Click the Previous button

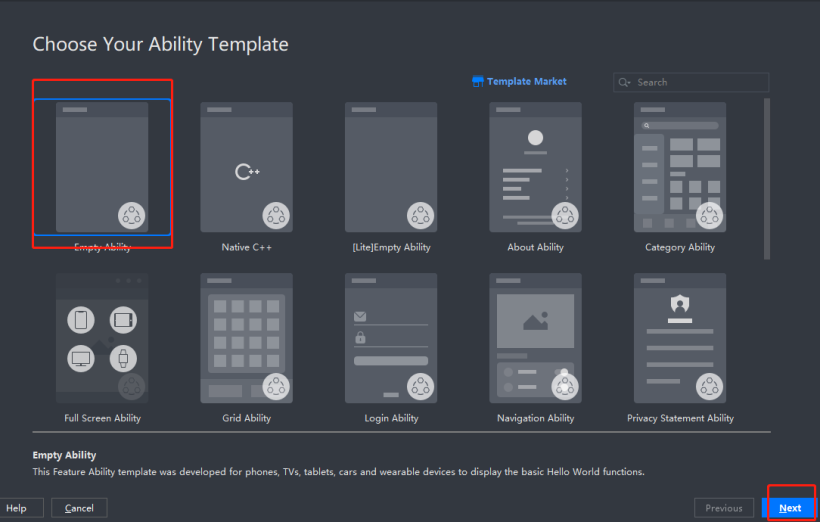click(724, 508)
